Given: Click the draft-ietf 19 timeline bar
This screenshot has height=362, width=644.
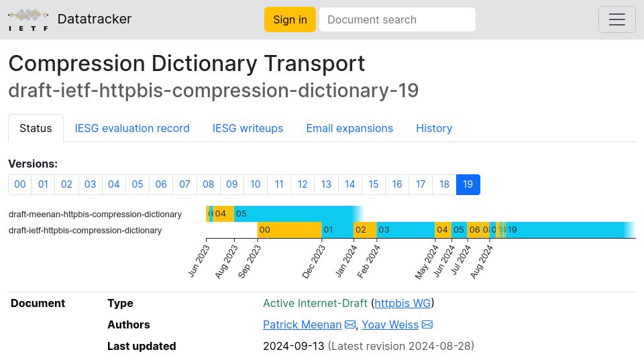Looking at the screenshot, I should 570,230.
